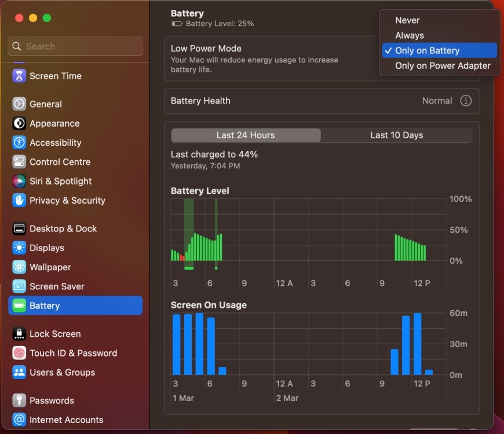Open Displays settings
504x434 pixels.
pyautogui.click(x=75, y=248)
